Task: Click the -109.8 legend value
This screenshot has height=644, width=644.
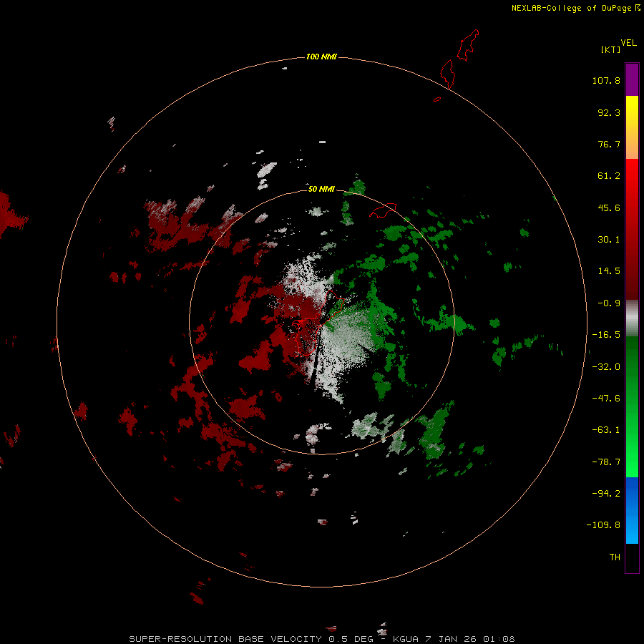Action: pyautogui.click(x=603, y=525)
